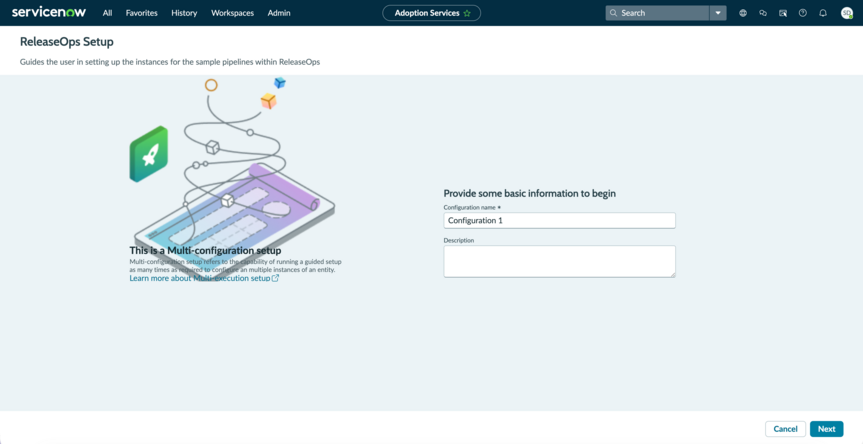
Task: Open the Workspaces menu
Action: click(x=232, y=13)
